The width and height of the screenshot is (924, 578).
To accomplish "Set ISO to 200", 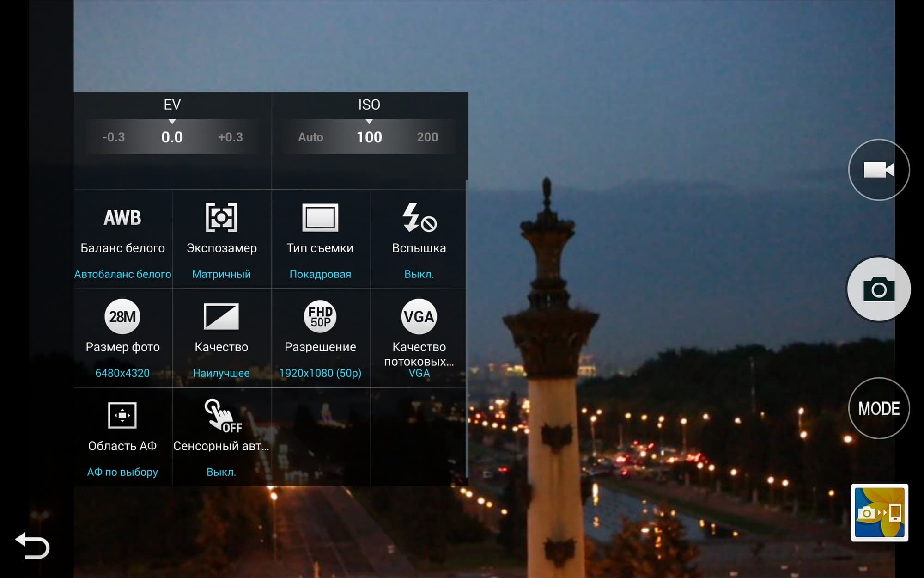I will [x=427, y=137].
